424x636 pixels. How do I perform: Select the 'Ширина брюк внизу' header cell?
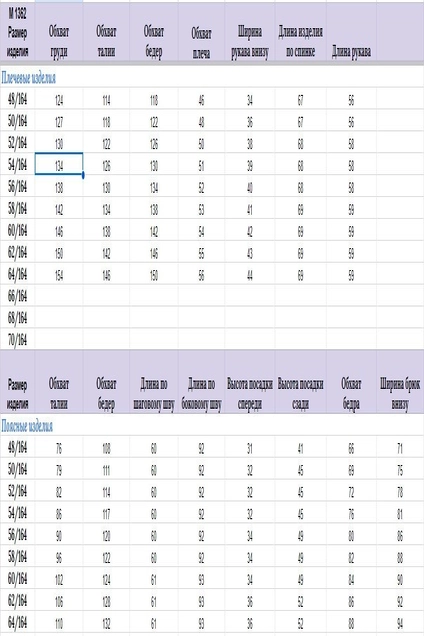click(400, 393)
